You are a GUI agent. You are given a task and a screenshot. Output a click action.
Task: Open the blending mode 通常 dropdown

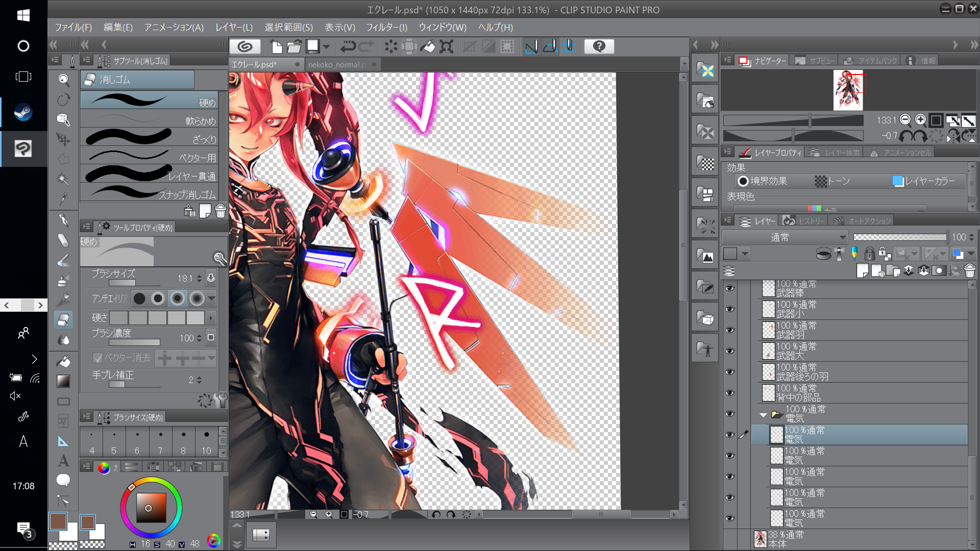coord(785,237)
